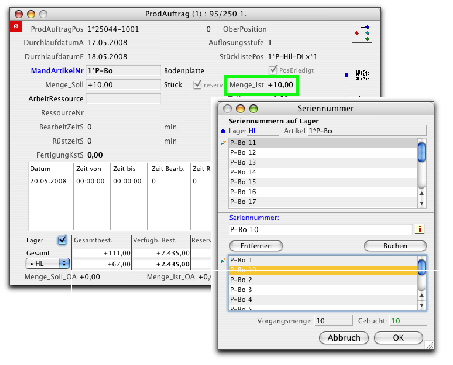Image resolution: width=453 pixels, height=365 pixels.
Task: Open the structure tree icon beside OberPosition
Action: [x=363, y=34]
